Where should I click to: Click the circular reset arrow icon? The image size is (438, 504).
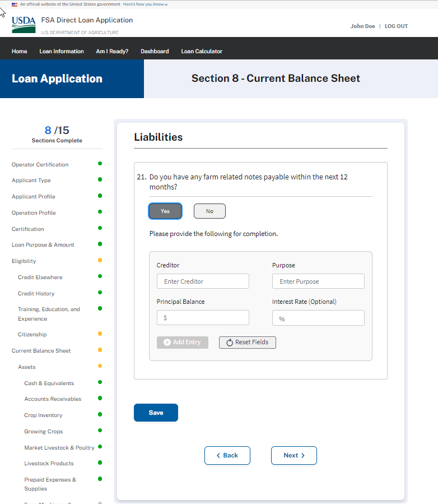pyautogui.click(x=230, y=342)
